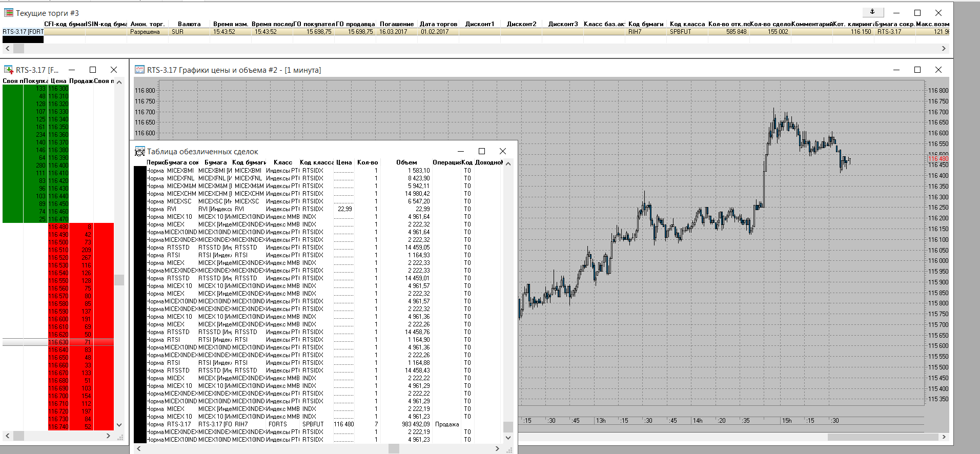Image resolution: width=980 pixels, height=454 pixels.
Task: Close the Таблица обезличенных сделок window
Action: click(x=502, y=151)
